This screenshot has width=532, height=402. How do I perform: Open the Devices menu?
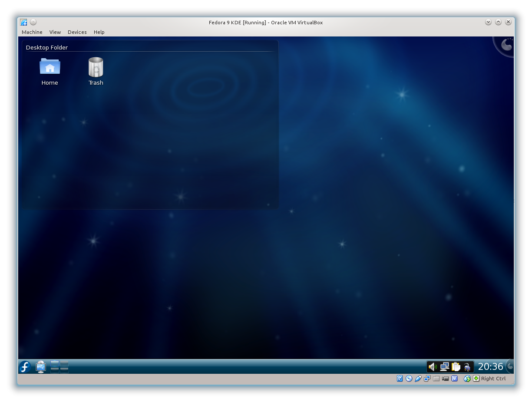coord(77,32)
